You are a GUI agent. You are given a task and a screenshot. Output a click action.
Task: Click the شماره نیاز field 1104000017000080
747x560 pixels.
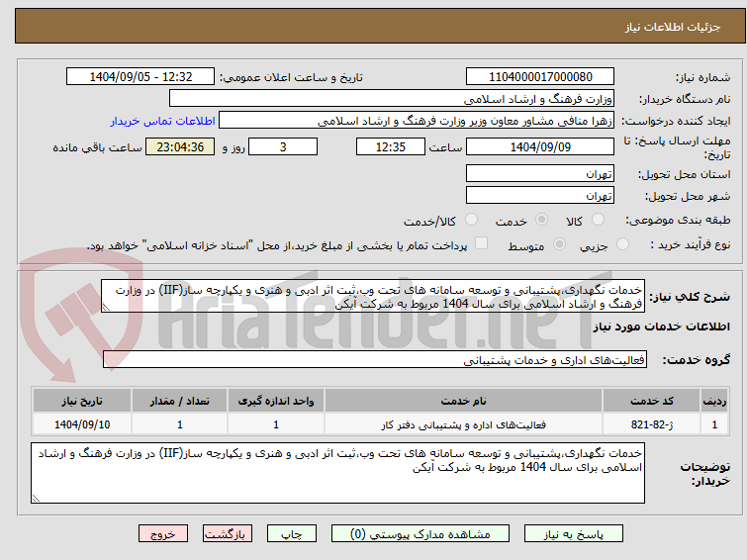540,76
